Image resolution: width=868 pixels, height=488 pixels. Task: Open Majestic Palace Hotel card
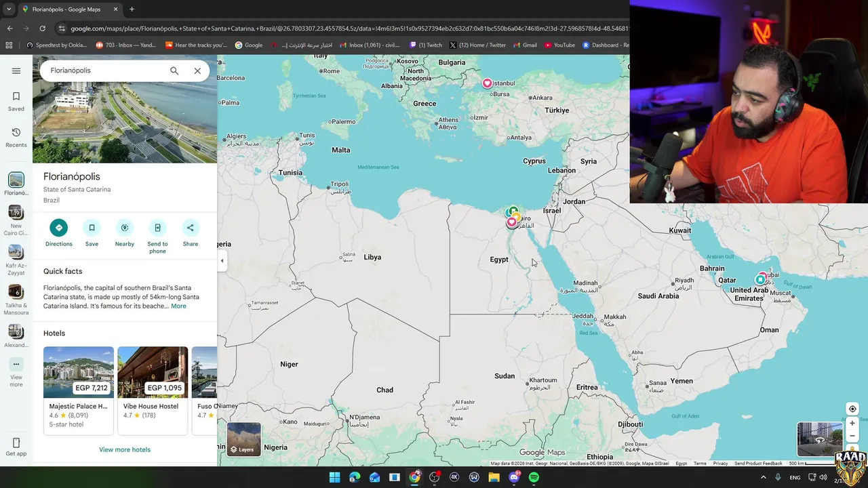coord(79,390)
